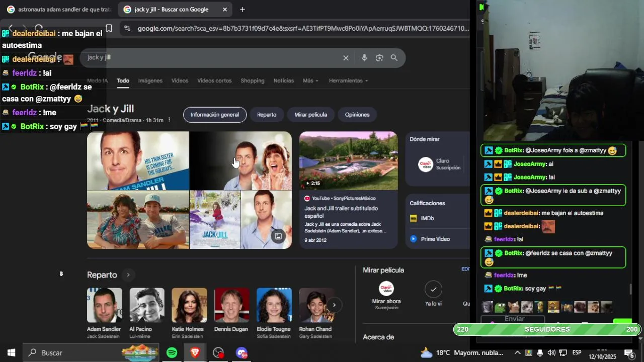
Task: Click Claro video 'Mirar ahora' icon
Action: 386,289
